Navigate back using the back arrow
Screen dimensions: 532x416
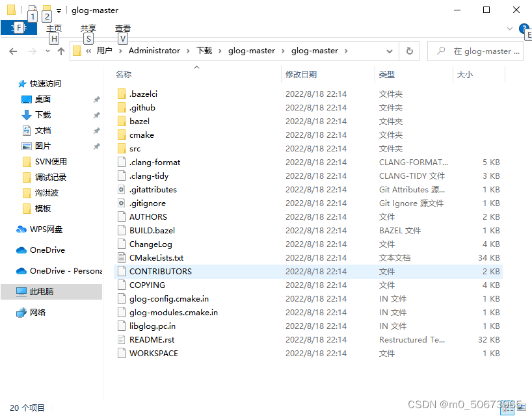click(13, 51)
